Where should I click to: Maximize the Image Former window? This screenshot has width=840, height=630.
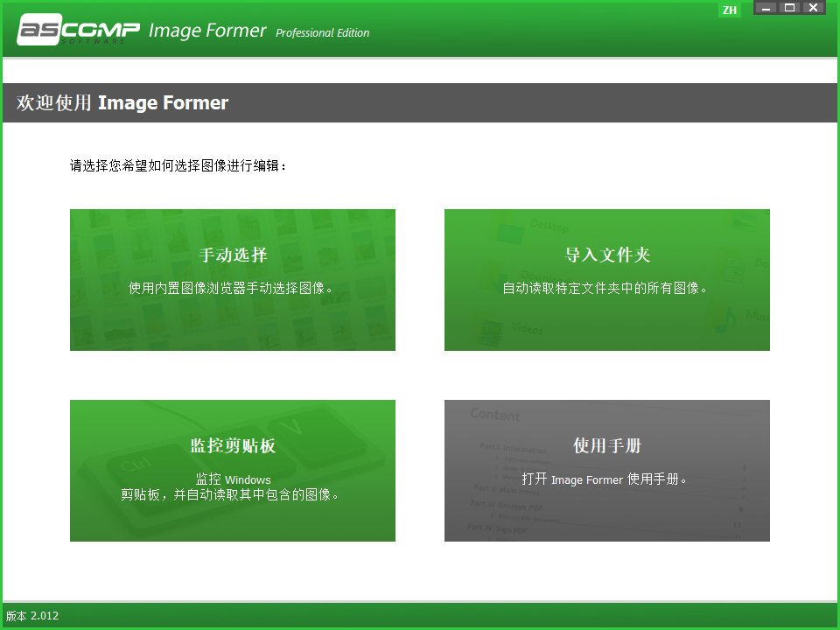pyautogui.click(x=790, y=8)
